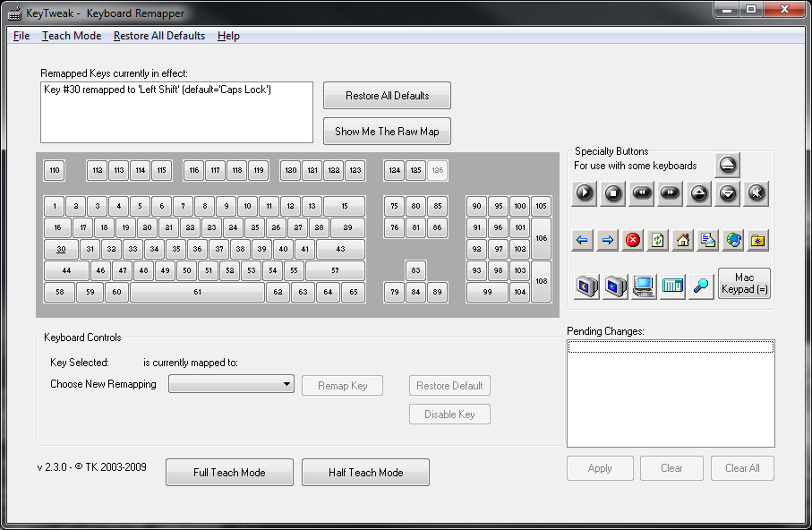812x530 pixels.
Task: Select arrow key 83
Action: 415,270
